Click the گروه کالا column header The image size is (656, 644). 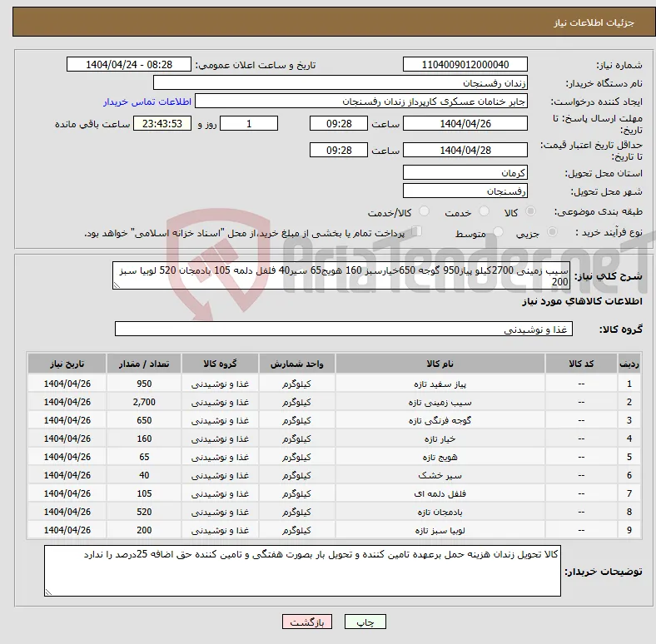click(220, 364)
